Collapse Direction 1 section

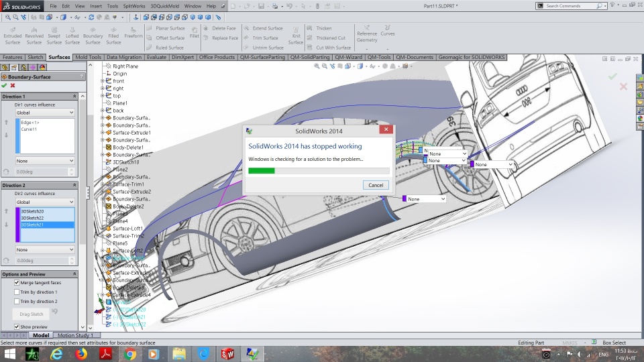click(x=74, y=96)
